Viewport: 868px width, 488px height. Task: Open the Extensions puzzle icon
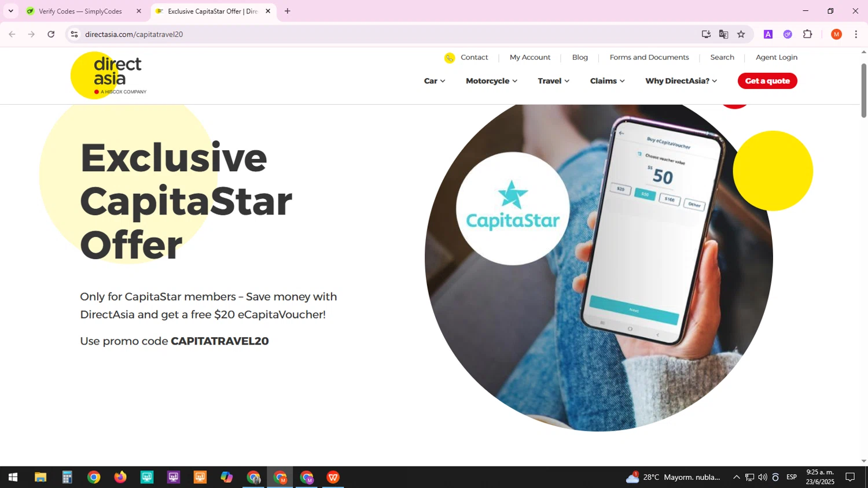click(808, 34)
